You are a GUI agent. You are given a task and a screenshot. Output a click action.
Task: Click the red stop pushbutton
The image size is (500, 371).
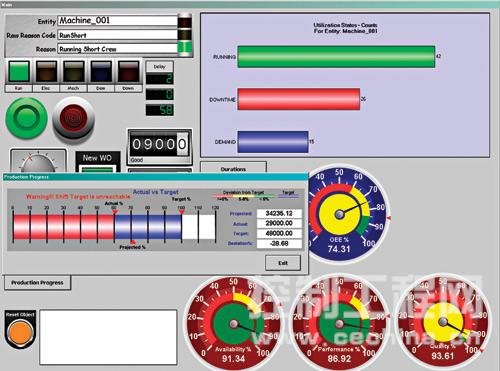tap(74, 119)
